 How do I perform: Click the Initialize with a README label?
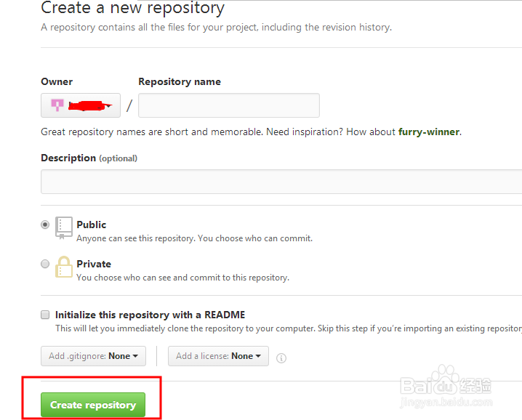150,315
